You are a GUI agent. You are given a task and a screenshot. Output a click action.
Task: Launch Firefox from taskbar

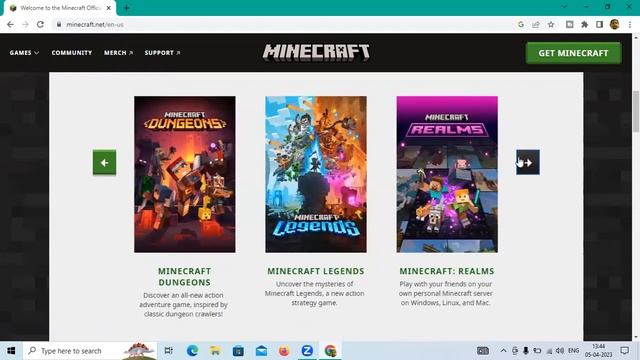[284, 351]
